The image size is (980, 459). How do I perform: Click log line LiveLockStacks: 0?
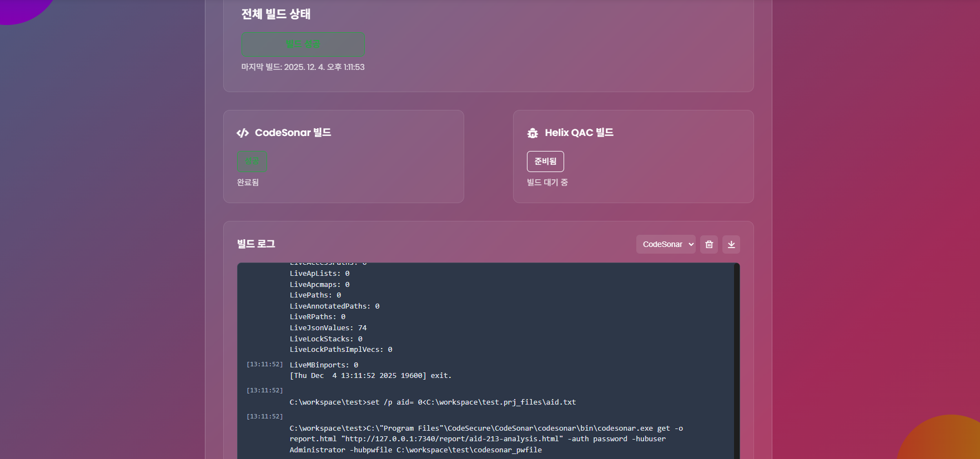click(326, 339)
